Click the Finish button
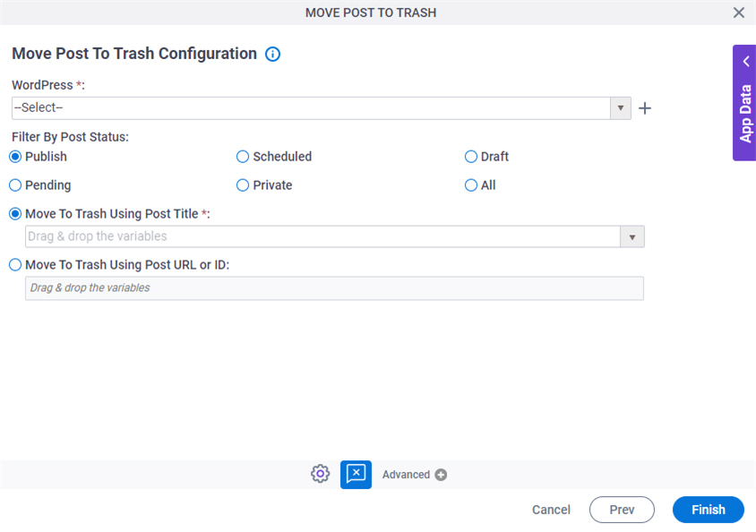756x532 pixels. [708, 510]
